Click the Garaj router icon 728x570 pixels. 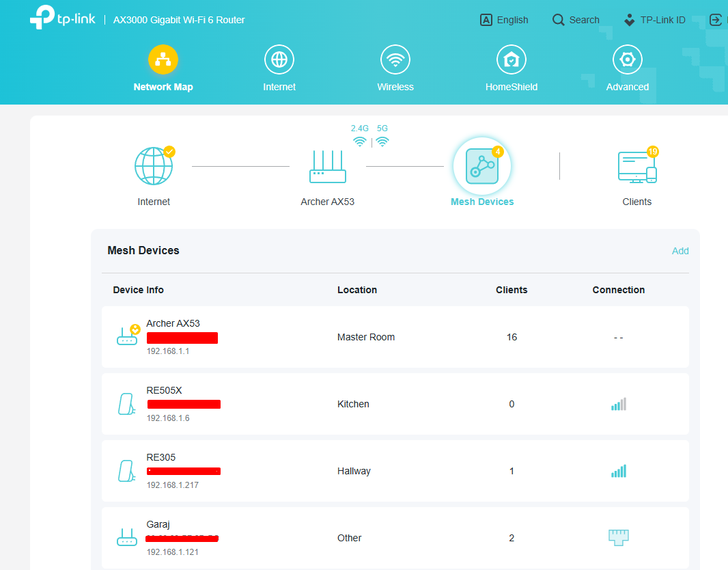[127, 537]
